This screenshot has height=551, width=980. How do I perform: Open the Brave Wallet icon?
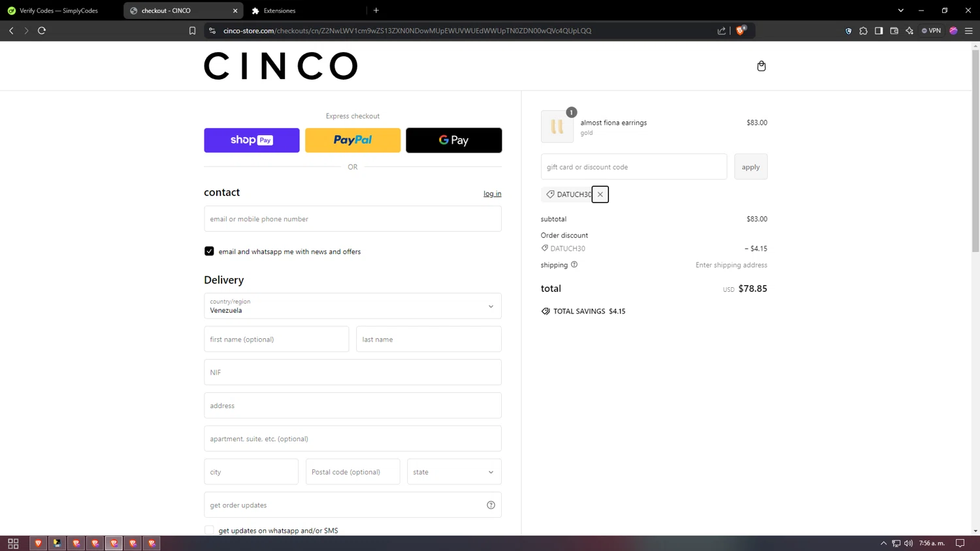[x=894, y=31]
